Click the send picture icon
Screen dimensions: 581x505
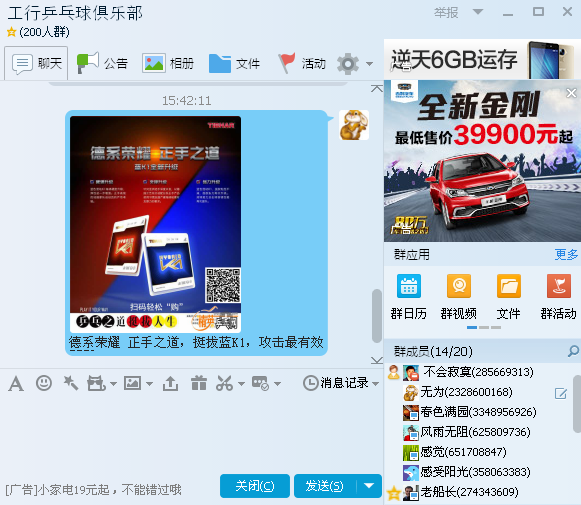(x=132, y=383)
